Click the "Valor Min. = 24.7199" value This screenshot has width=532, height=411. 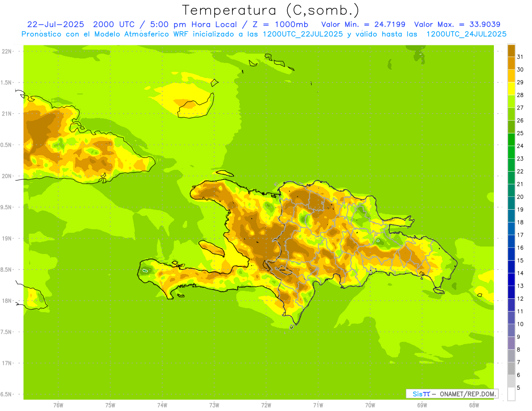pos(363,24)
